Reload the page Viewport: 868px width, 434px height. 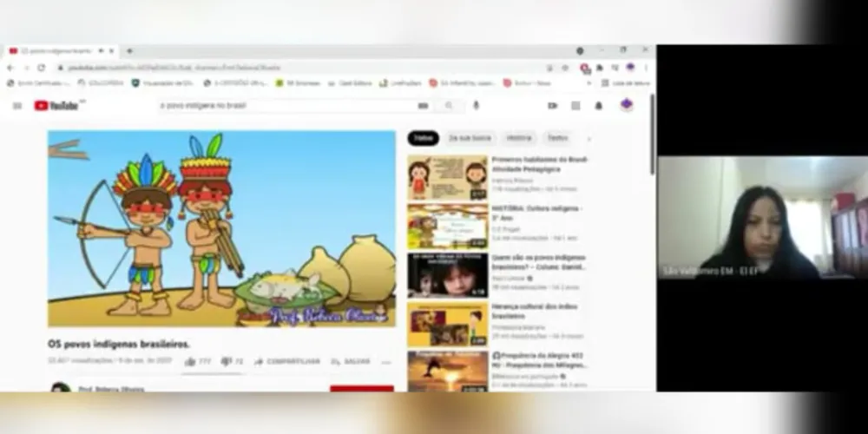coord(41,68)
